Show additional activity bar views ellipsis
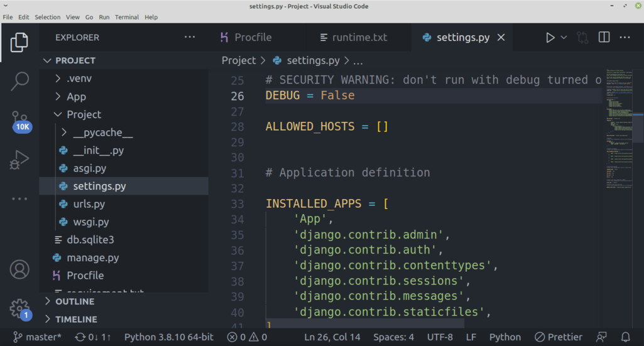This screenshot has width=644, height=346. [x=19, y=198]
